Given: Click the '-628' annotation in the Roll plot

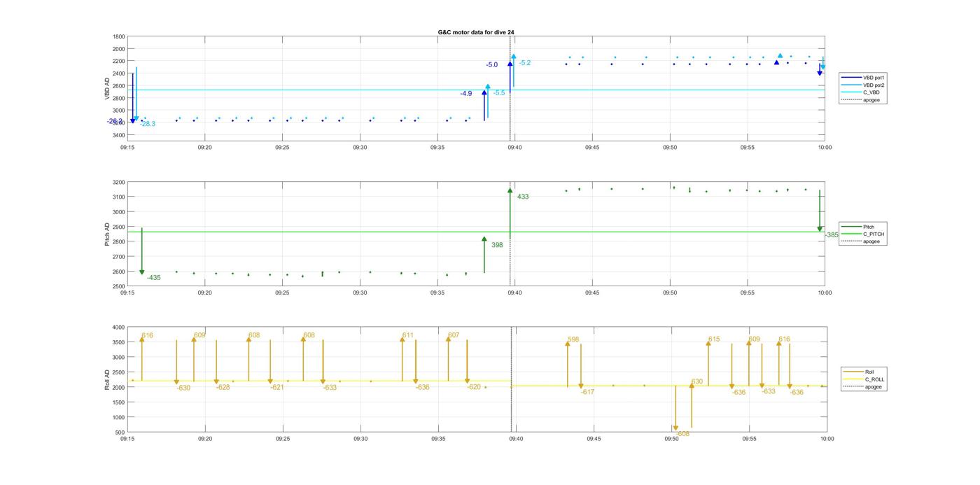Looking at the screenshot, I should pos(223,387).
